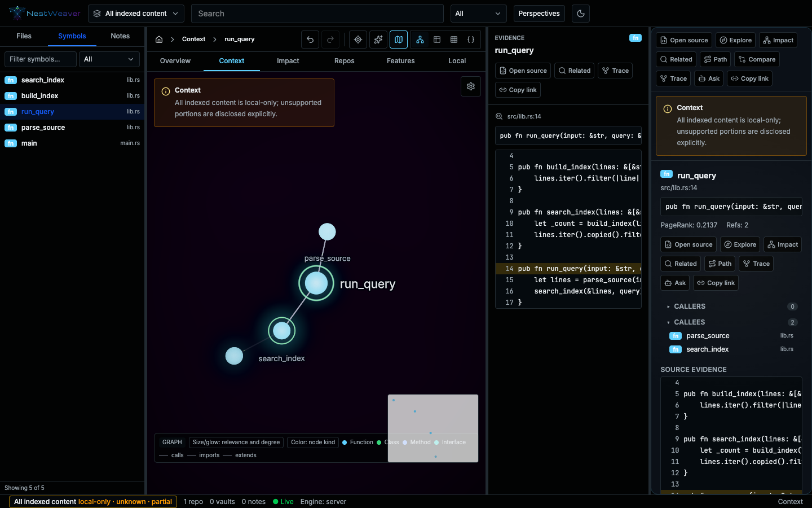Open the Repos tab
This screenshot has height=508, width=812.
tap(345, 61)
